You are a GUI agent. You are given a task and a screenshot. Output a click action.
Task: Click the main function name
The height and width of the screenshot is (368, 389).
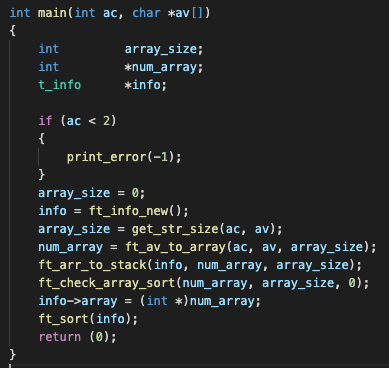[x=52, y=13]
